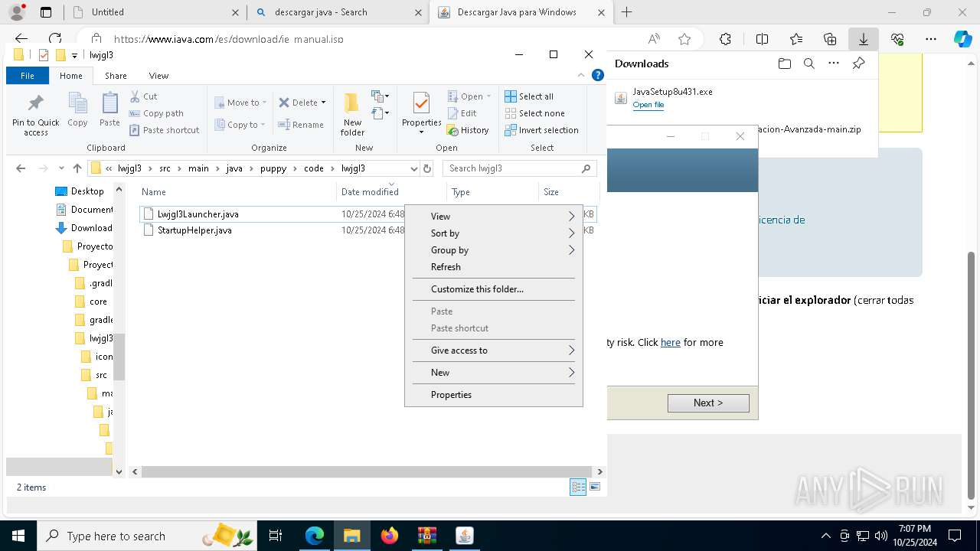Viewport: 980px width, 551px height.
Task: Open Give access to submenu
Action: (x=494, y=350)
